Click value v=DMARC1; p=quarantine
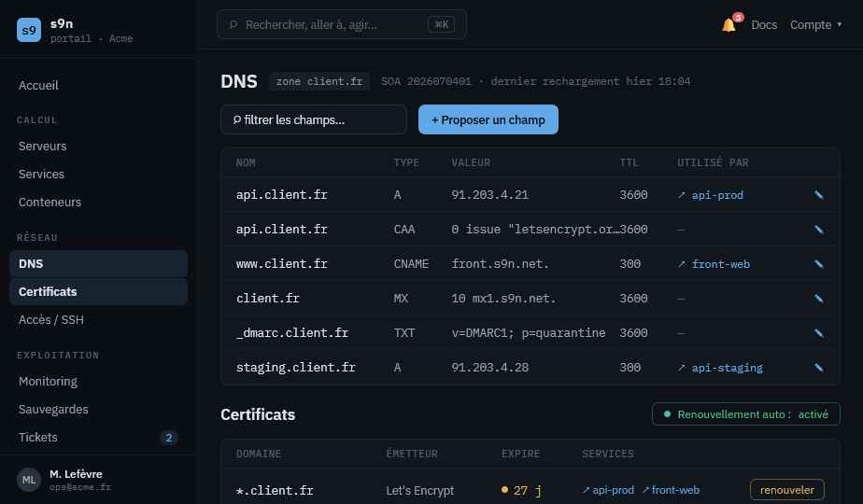This screenshot has width=863, height=504. pyautogui.click(x=529, y=333)
